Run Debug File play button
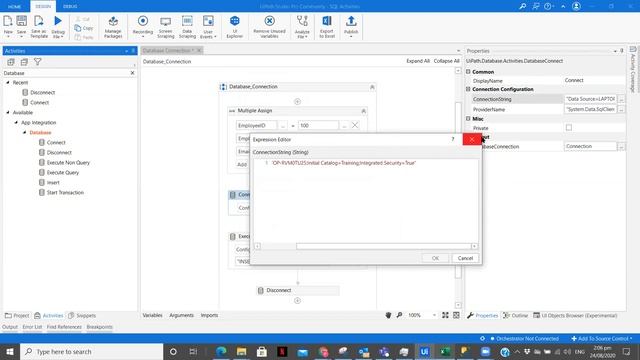The image size is (640, 360). tap(58, 21)
